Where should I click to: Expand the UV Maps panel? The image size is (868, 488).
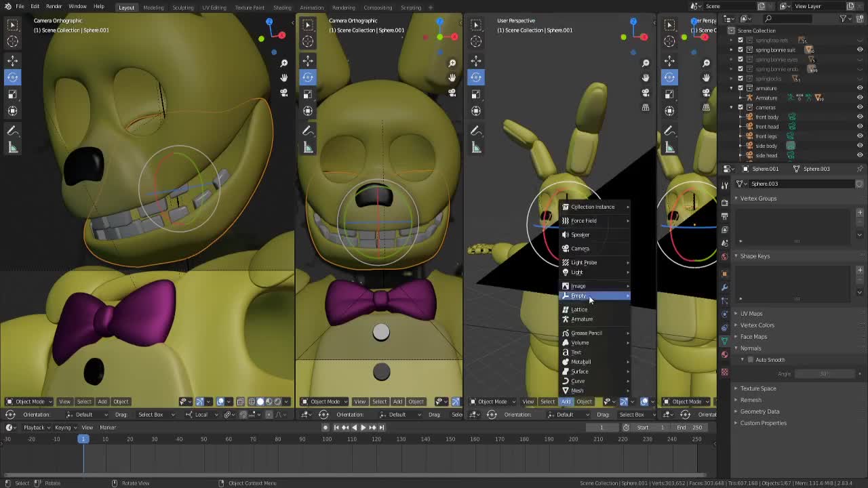coord(751,314)
